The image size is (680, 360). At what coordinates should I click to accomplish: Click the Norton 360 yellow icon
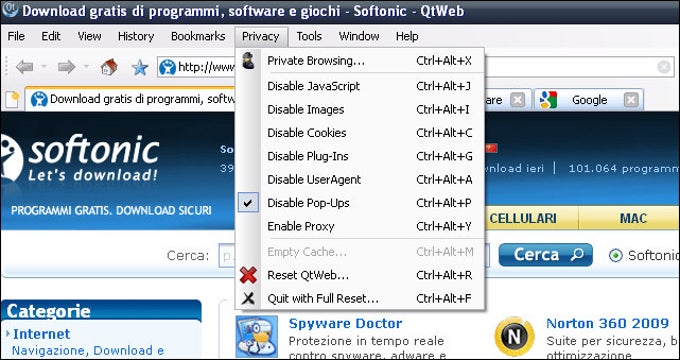(515, 336)
